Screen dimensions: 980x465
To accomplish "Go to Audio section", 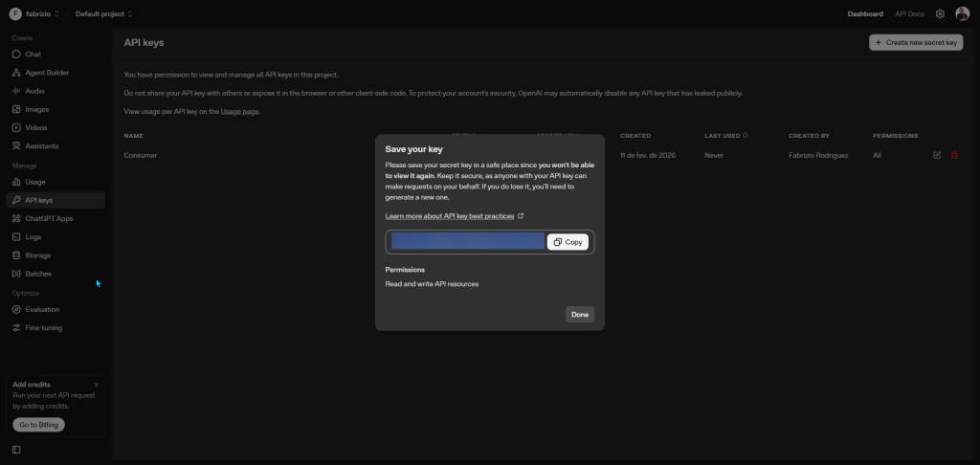I will click(34, 91).
